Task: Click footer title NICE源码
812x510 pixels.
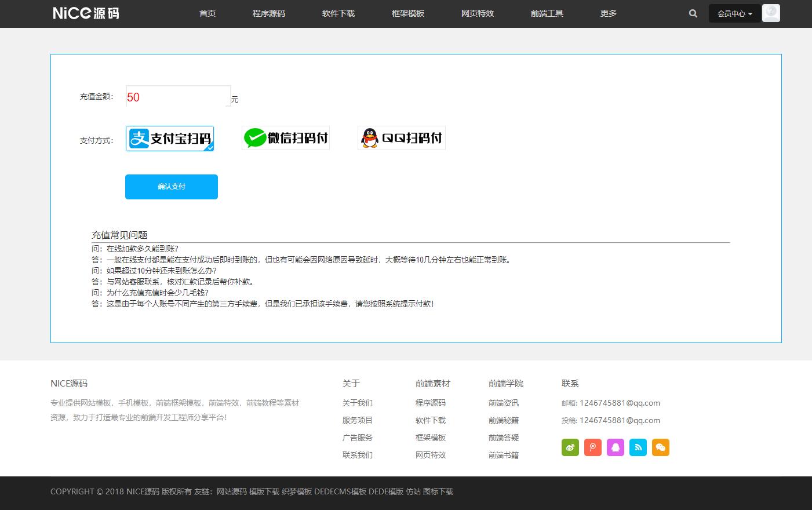Action: coord(69,383)
